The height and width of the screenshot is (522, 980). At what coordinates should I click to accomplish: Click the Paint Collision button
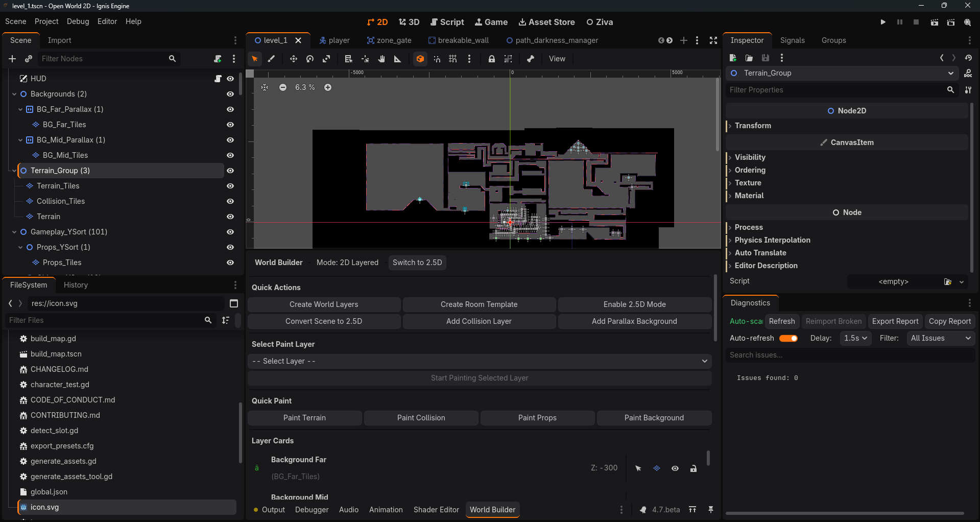click(421, 418)
